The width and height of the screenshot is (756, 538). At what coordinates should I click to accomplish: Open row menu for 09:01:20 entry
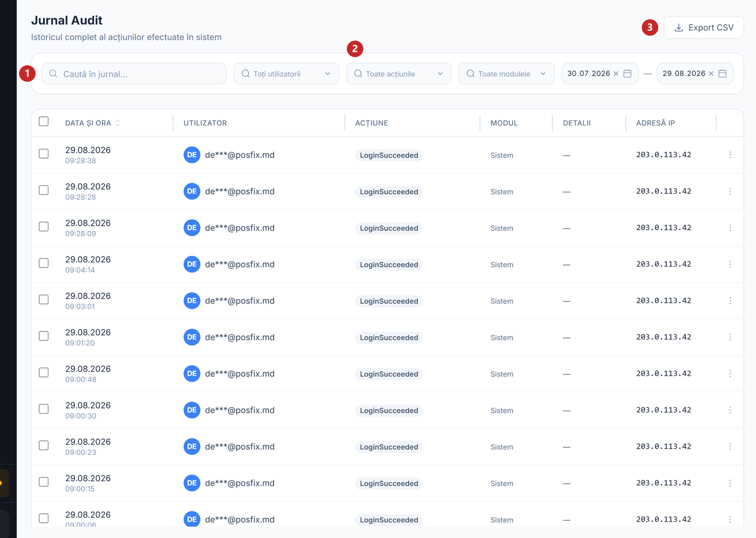pos(730,337)
